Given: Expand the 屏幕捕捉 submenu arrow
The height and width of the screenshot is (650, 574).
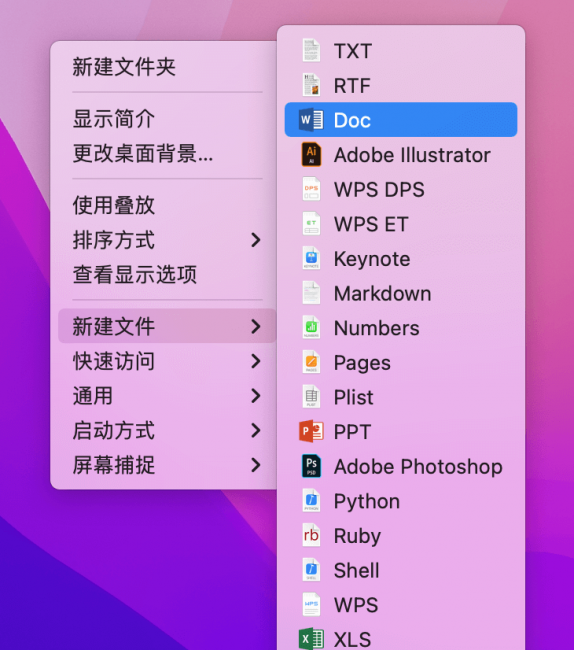Looking at the screenshot, I should click(256, 465).
